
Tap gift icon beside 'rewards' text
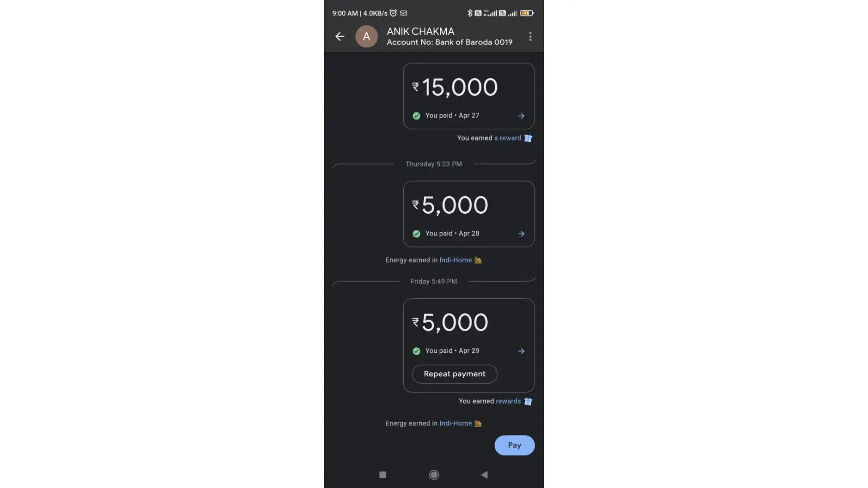tap(528, 401)
